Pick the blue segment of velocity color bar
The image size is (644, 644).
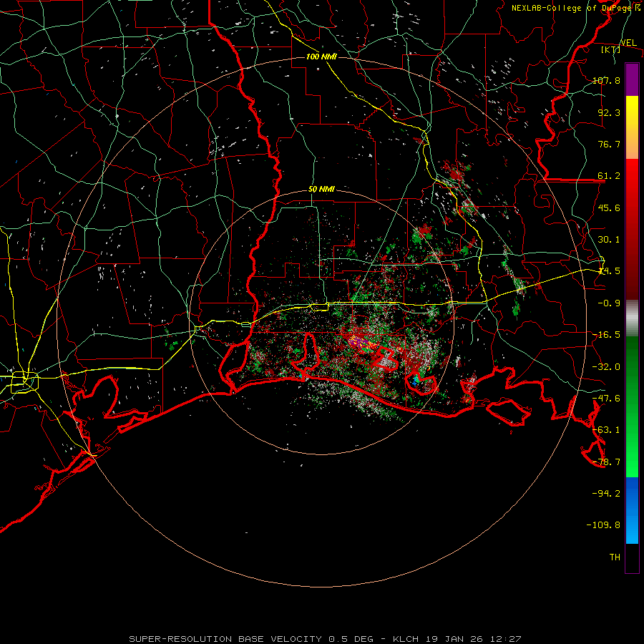632,510
